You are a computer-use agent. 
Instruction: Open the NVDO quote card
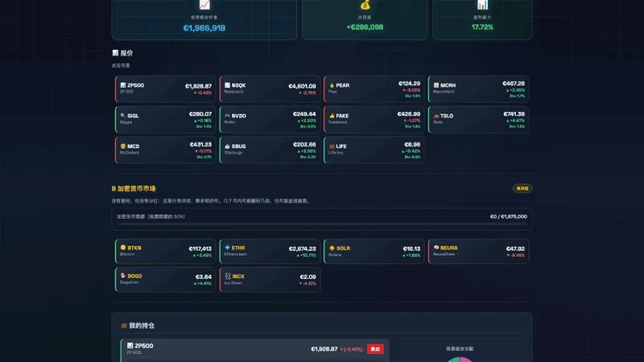[x=270, y=119]
